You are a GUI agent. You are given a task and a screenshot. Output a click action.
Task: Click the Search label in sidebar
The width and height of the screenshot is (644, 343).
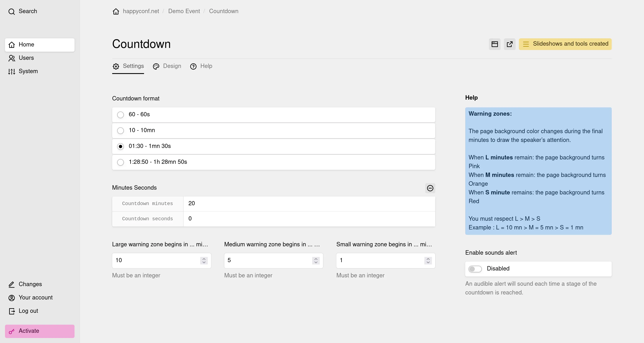[x=28, y=11]
